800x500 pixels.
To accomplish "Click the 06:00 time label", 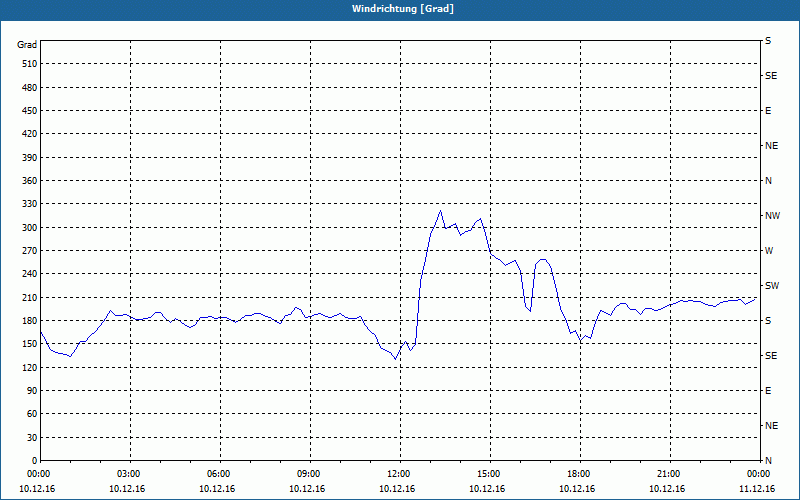I will coord(220,474).
